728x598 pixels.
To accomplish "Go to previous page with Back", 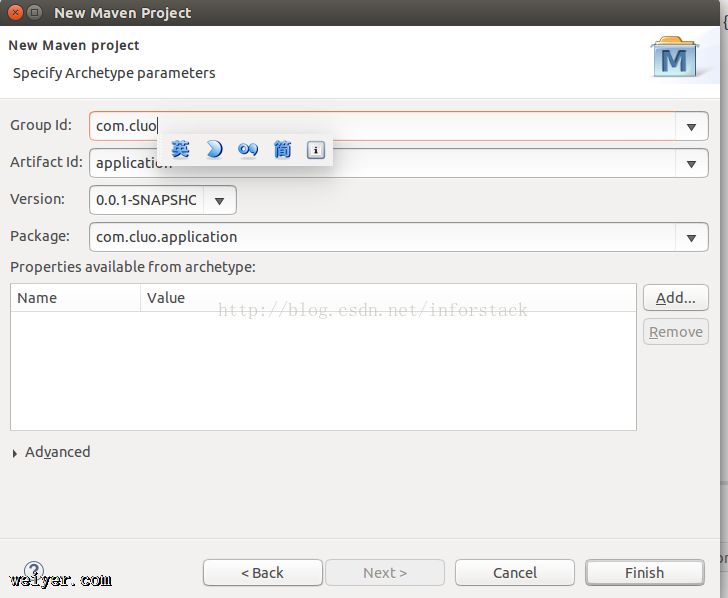I will (x=262, y=572).
